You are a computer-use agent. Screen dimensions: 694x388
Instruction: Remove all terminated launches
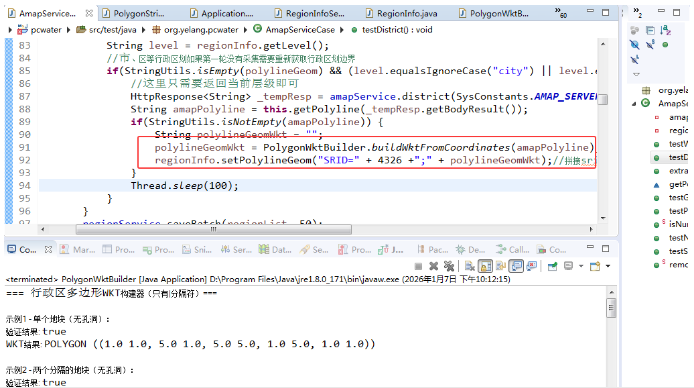click(x=449, y=266)
